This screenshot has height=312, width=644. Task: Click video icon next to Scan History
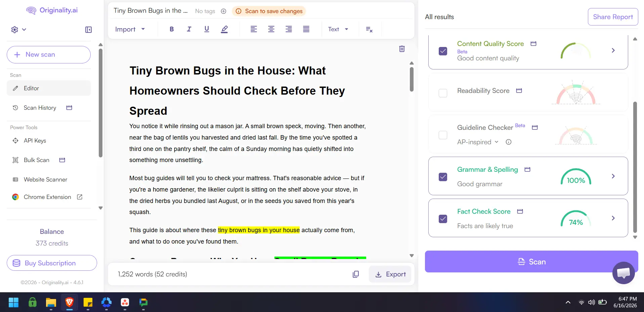[x=69, y=108]
